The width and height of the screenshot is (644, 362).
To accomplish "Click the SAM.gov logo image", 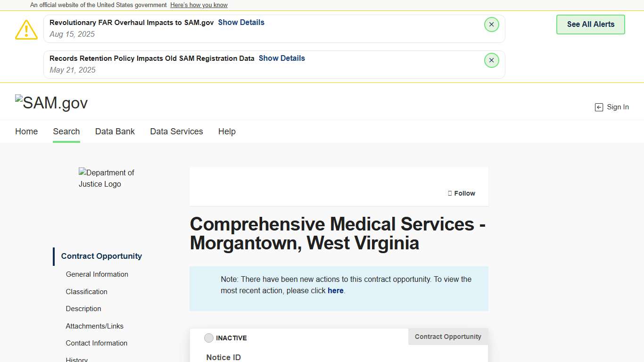I will coord(51,103).
